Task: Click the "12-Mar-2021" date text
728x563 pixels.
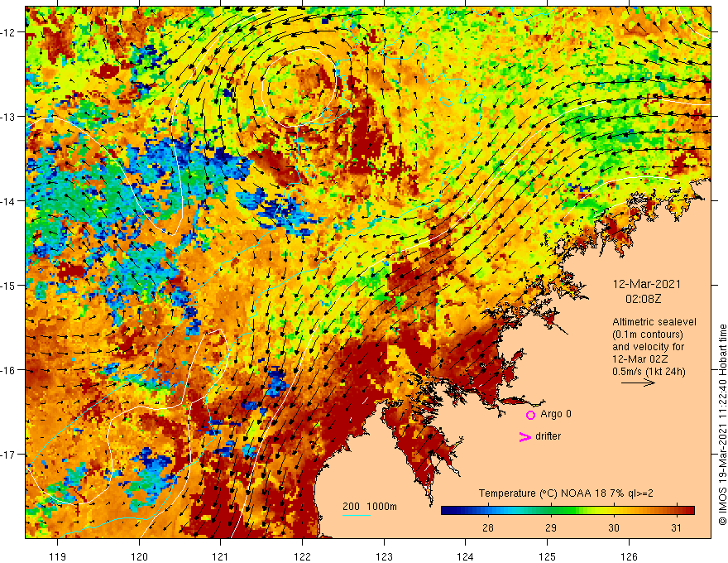Action: [x=647, y=284]
